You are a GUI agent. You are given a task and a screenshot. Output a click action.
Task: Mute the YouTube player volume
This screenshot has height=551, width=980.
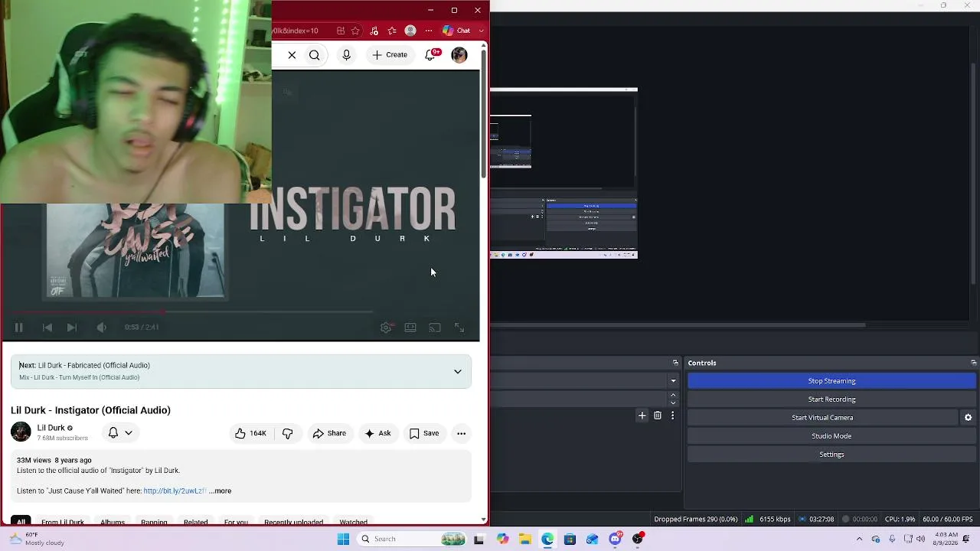(102, 328)
